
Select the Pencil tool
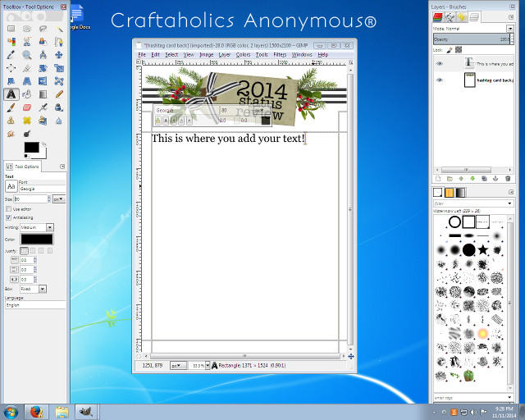(x=59, y=94)
